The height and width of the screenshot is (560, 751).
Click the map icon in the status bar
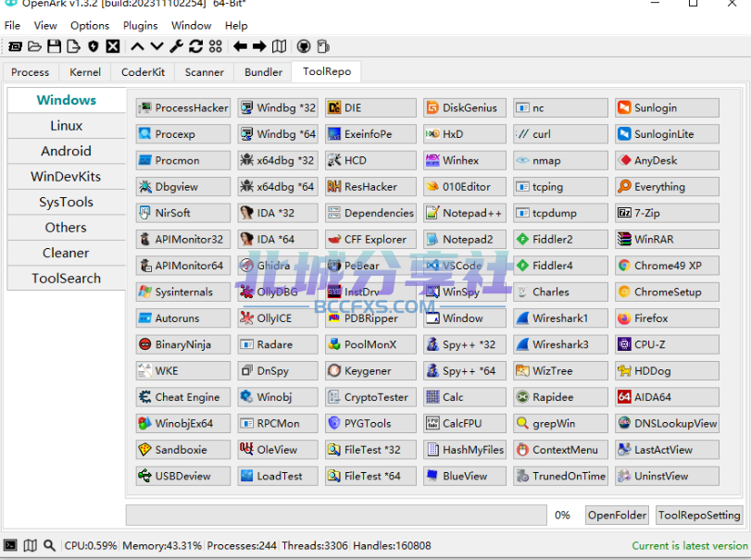pos(31,545)
